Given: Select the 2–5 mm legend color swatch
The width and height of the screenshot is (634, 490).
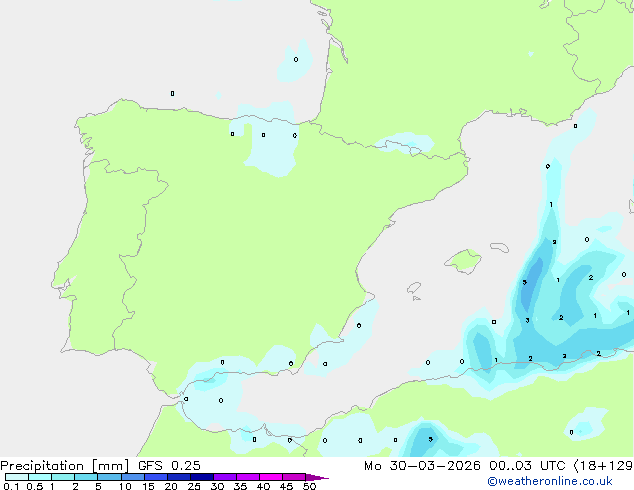Looking at the screenshot, I should coord(86,477).
